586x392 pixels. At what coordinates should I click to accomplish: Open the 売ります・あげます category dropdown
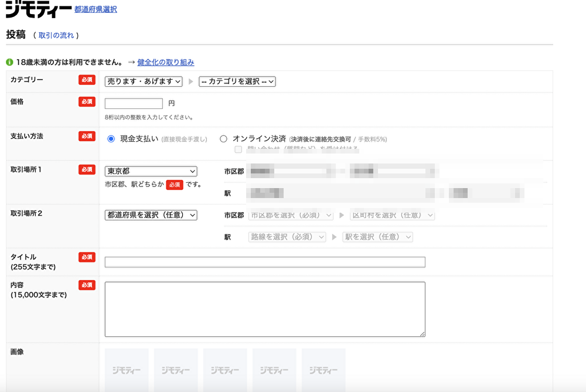click(144, 81)
